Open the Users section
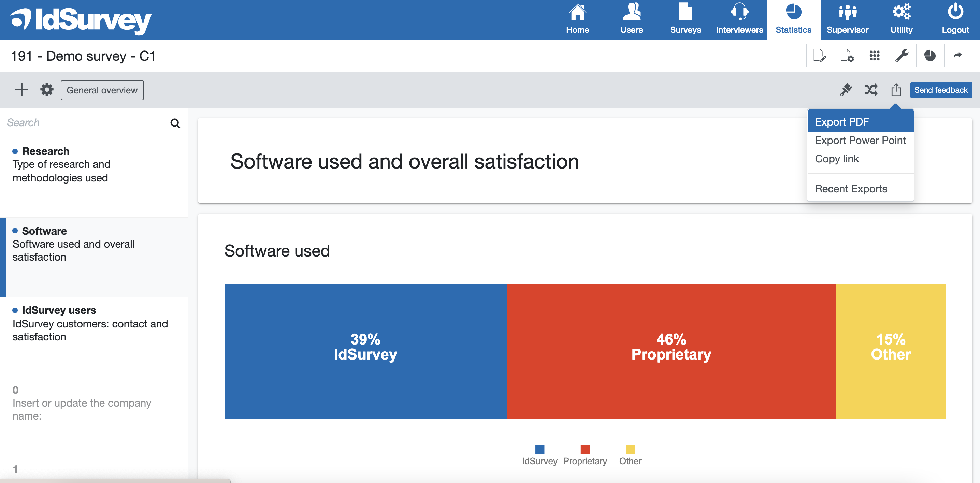Viewport: 980px width, 483px height. pyautogui.click(x=632, y=19)
